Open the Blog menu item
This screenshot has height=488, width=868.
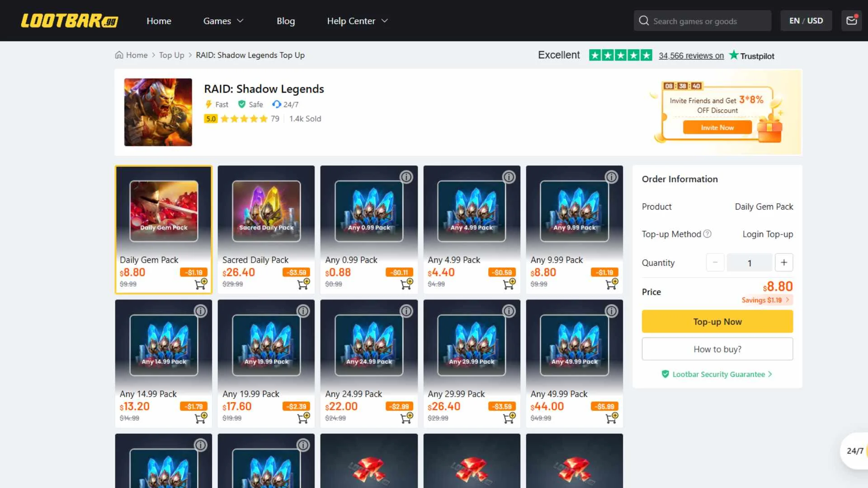286,21
